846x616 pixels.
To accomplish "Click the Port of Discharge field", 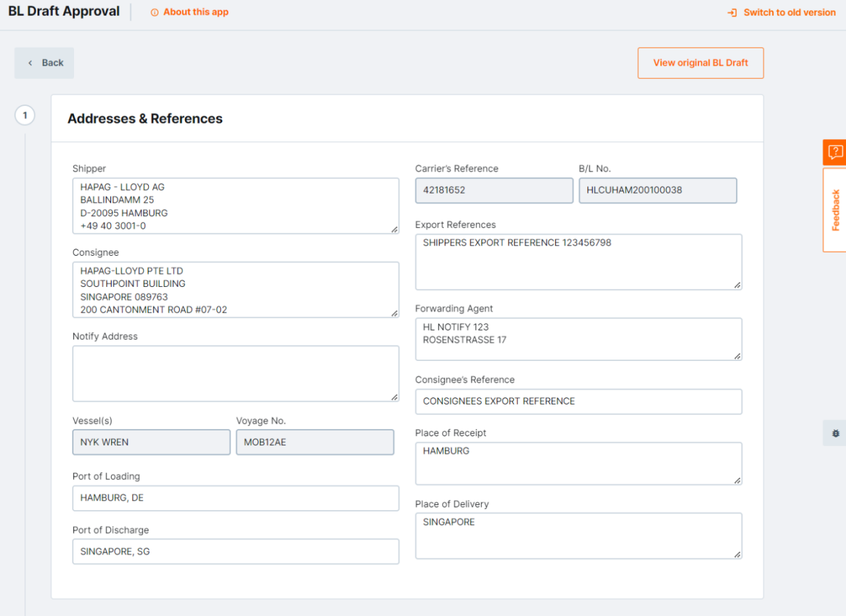I will [x=236, y=551].
